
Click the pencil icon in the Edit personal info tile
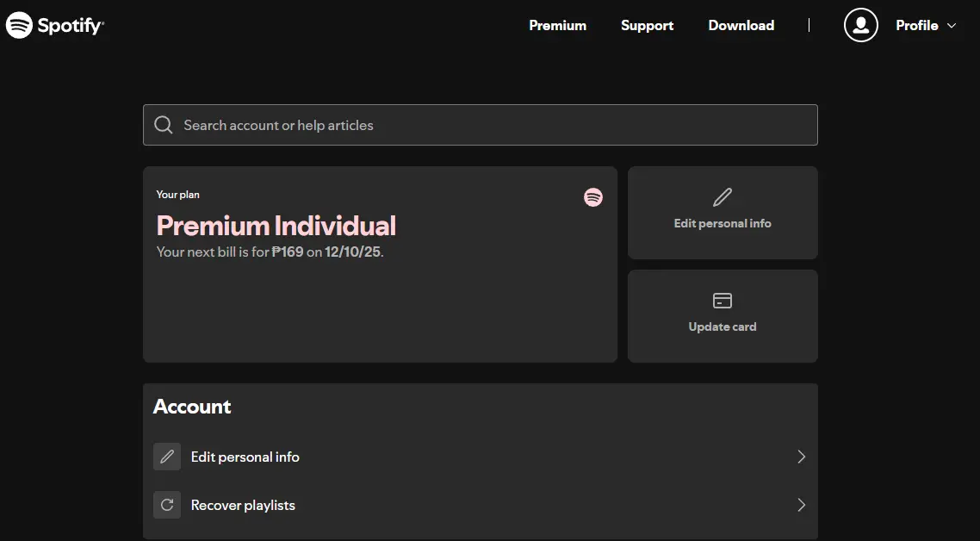pyautogui.click(x=723, y=197)
